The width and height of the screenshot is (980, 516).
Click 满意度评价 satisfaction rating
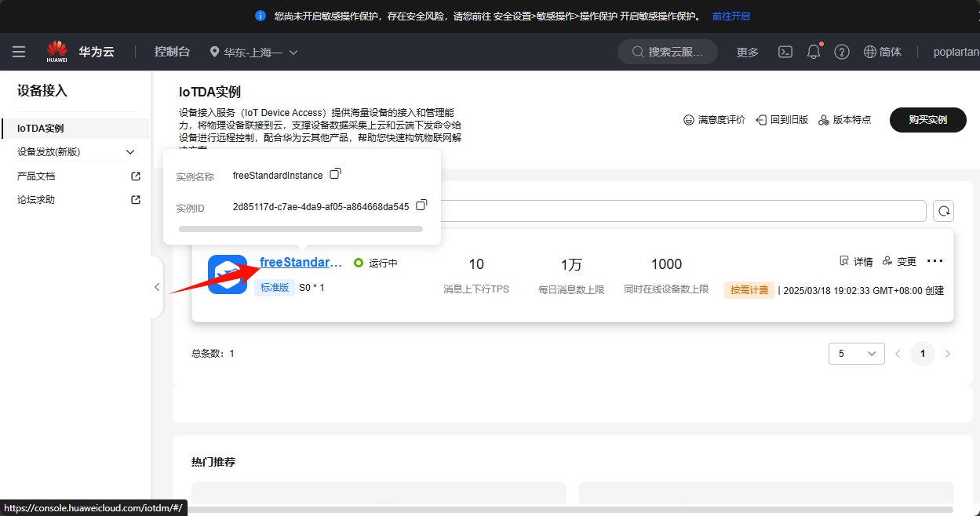(x=715, y=120)
